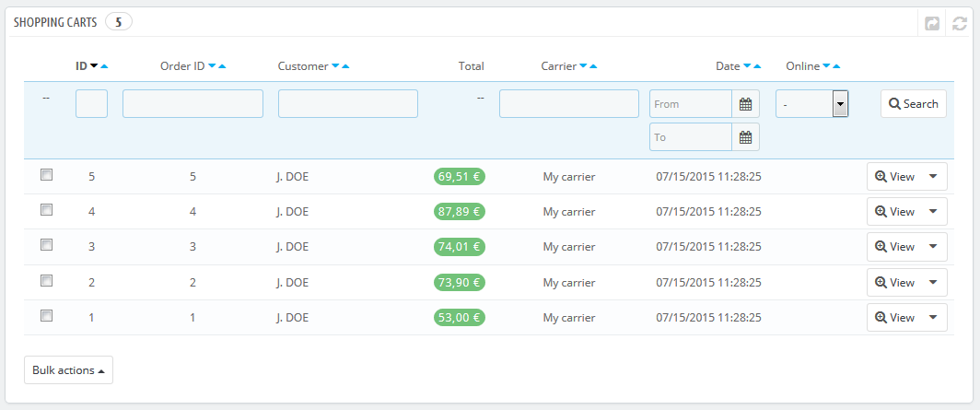Sort Date column ascending arrow
The width and height of the screenshot is (980, 410).
coord(757,66)
